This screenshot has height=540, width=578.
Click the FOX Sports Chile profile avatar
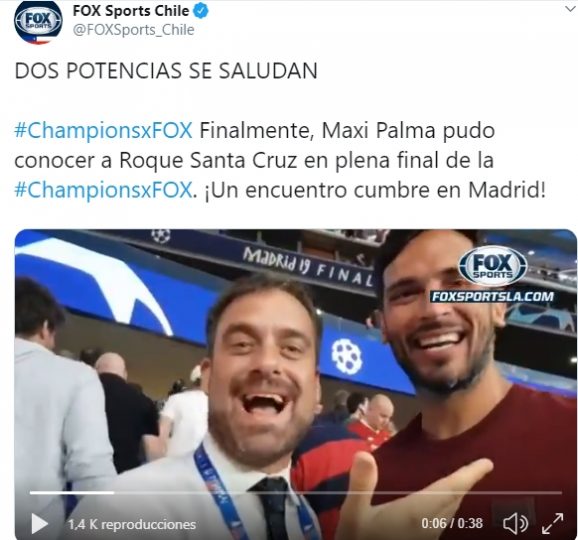click(x=38, y=22)
